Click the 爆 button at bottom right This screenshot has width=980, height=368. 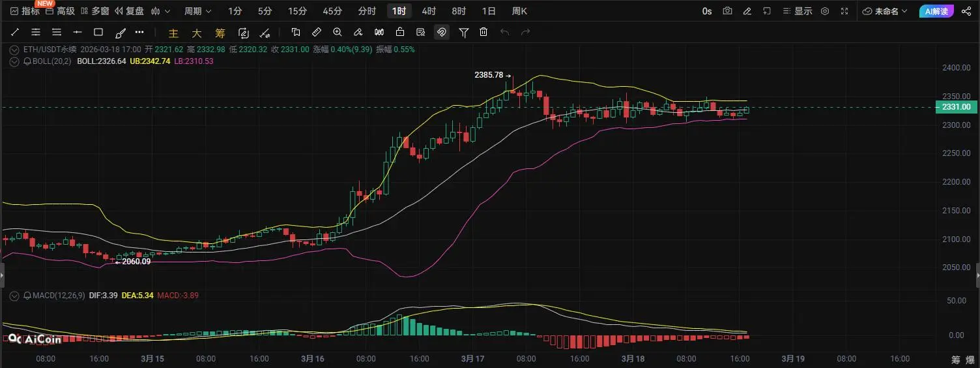click(970, 360)
